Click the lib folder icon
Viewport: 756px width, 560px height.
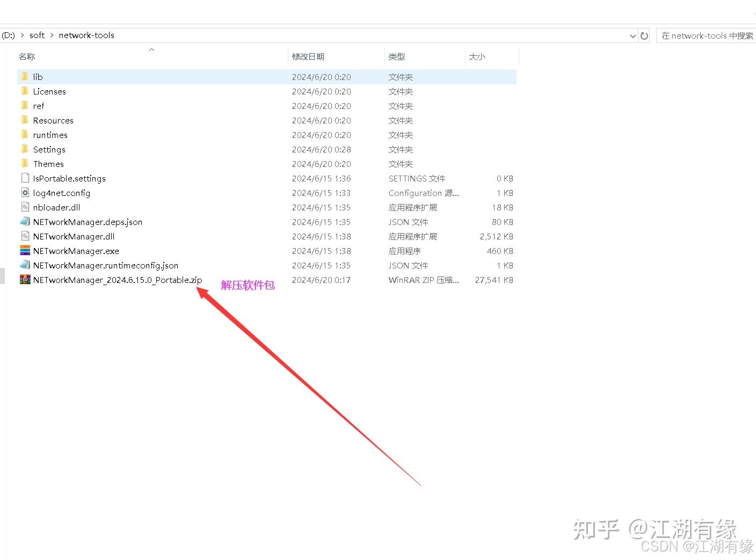[x=25, y=77]
